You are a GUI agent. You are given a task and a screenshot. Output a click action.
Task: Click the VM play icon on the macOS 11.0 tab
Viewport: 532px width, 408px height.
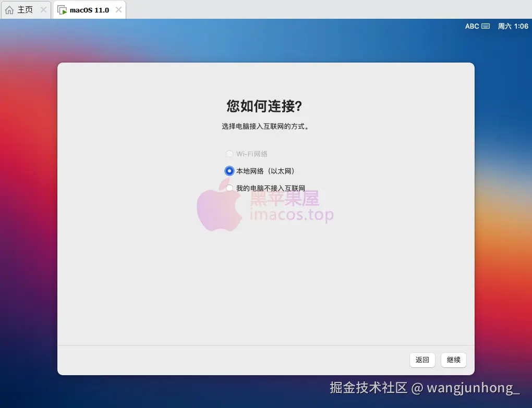[x=63, y=9]
